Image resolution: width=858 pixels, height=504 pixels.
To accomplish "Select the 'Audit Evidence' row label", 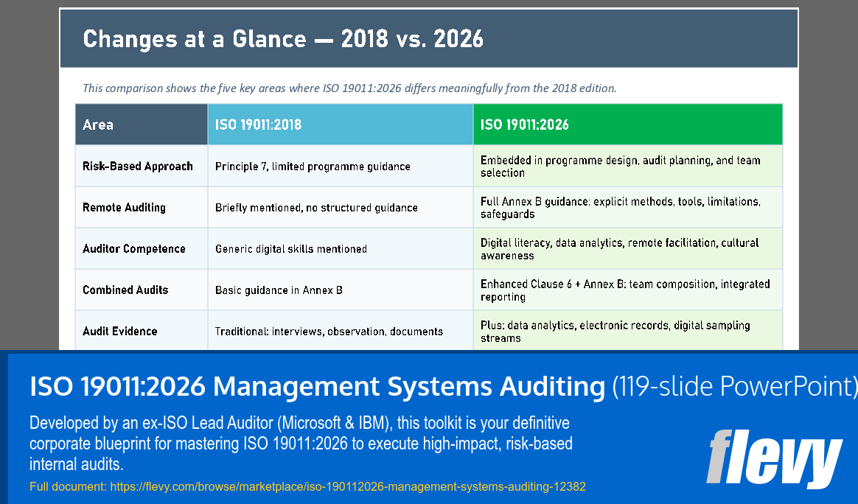I will click(120, 331).
